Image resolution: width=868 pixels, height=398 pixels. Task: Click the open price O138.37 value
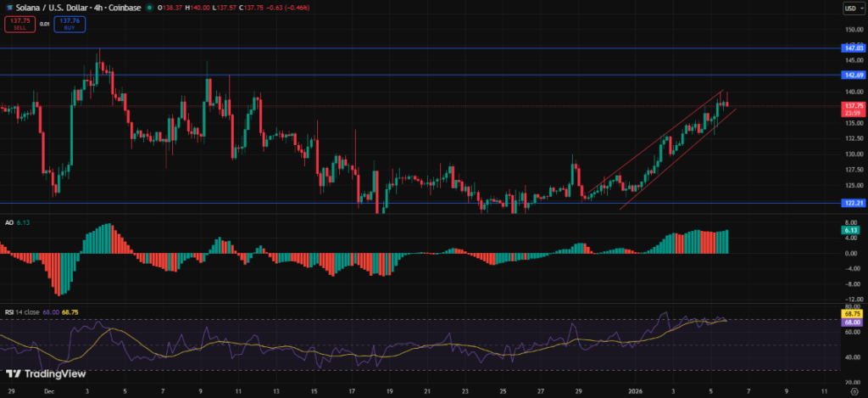point(170,8)
